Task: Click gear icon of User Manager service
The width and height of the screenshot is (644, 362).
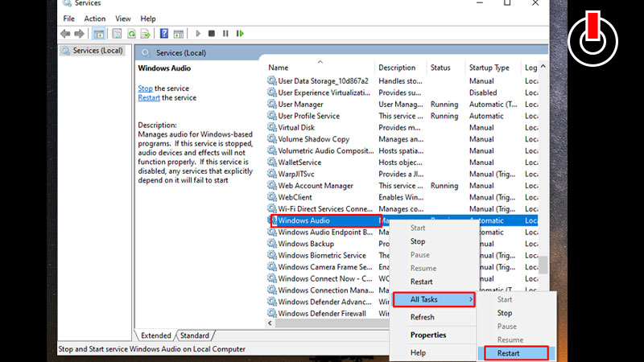Action: pyautogui.click(x=272, y=104)
